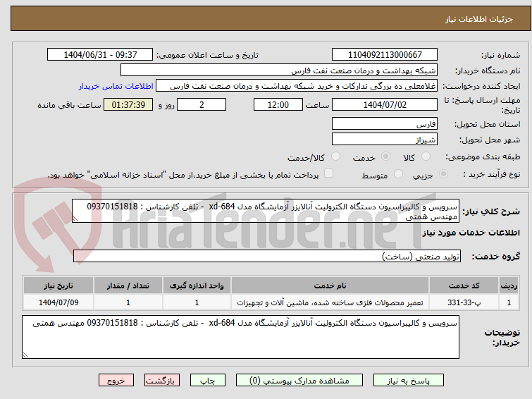
Task: Click the اطلاعات خدمات مورد نیاز heading
Action: (471, 233)
